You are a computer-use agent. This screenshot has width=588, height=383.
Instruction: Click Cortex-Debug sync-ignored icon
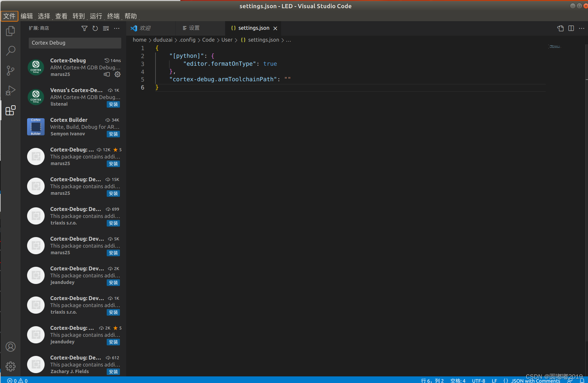[x=107, y=74]
